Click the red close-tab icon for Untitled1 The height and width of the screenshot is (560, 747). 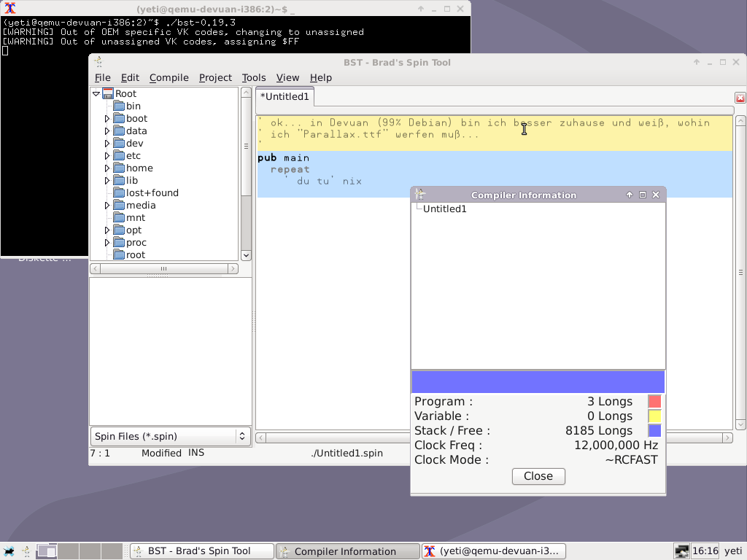coord(740,98)
